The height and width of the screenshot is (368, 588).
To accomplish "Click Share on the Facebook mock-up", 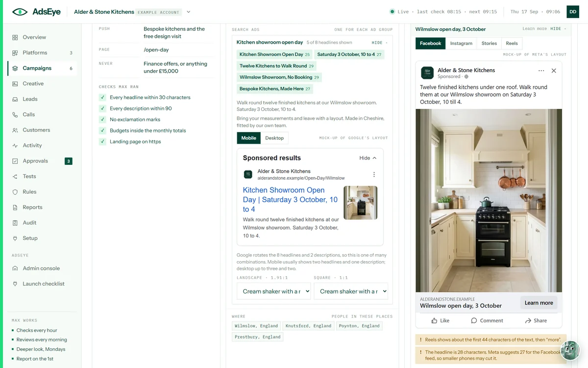I will pos(536,320).
